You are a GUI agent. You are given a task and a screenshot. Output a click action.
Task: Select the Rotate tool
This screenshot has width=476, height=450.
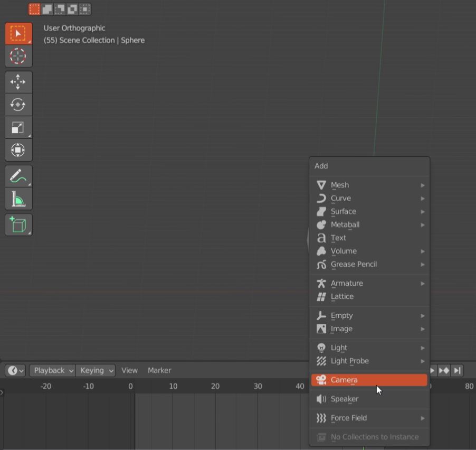click(x=18, y=104)
